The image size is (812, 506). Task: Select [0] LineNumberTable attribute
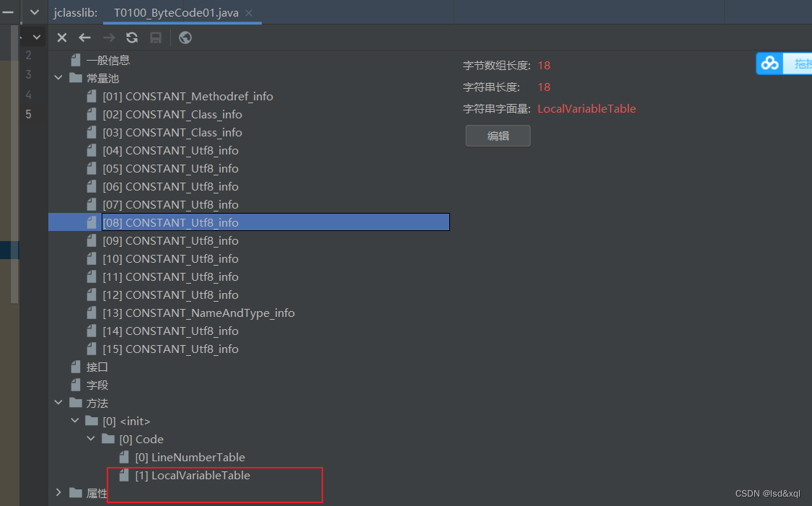click(190, 457)
